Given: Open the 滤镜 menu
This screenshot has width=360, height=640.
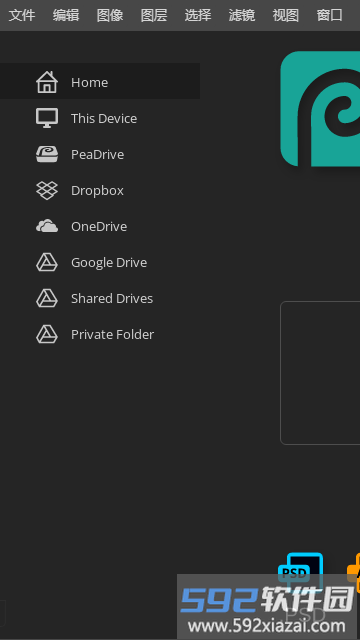Looking at the screenshot, I should click(x=242, y=16).
